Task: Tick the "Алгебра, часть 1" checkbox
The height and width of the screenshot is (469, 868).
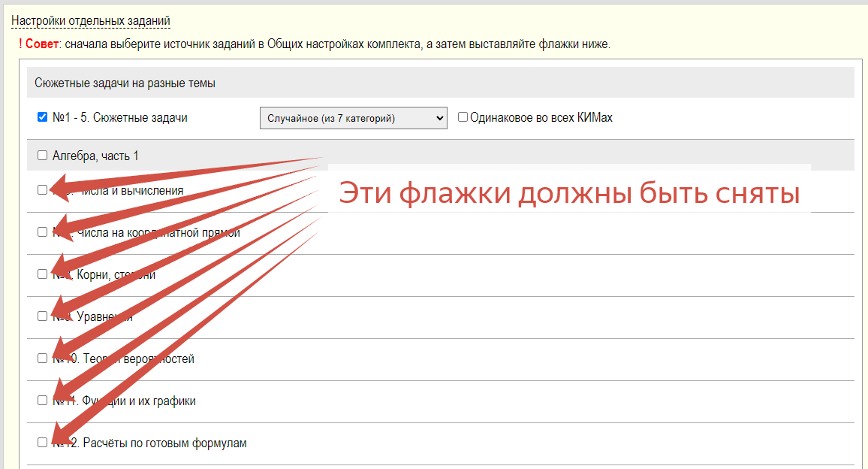Action: coord(43,156)
